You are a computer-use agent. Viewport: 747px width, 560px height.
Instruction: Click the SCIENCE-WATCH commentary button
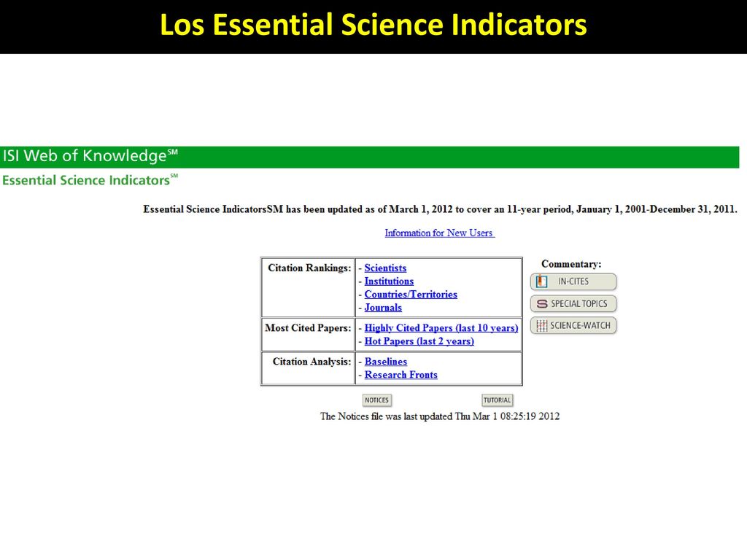573,326
